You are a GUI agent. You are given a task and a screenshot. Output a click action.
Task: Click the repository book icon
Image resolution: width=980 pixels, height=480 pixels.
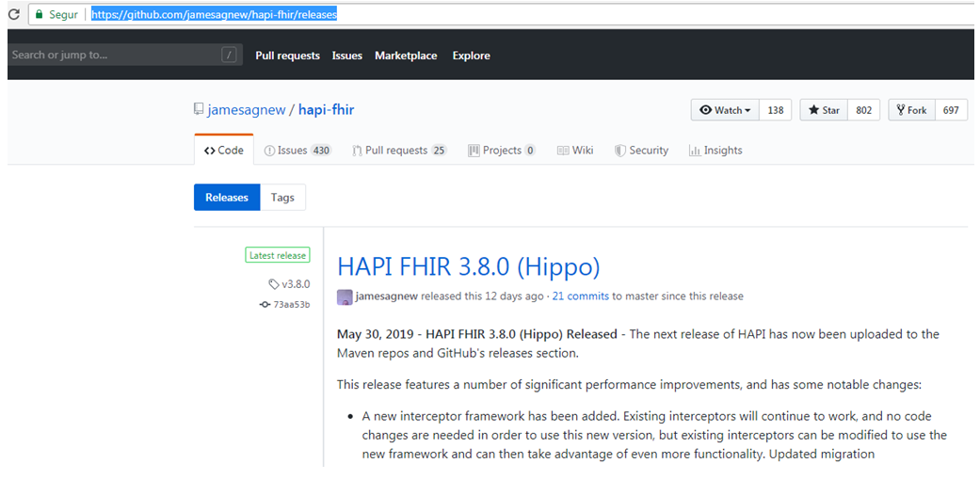point(199,110)
